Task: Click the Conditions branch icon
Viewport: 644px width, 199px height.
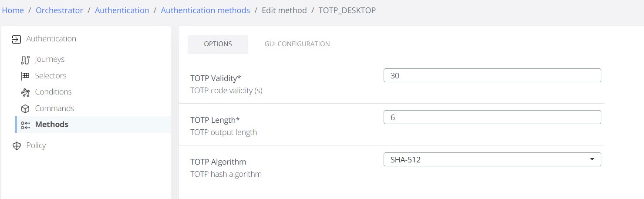Action: click(25, 92)
